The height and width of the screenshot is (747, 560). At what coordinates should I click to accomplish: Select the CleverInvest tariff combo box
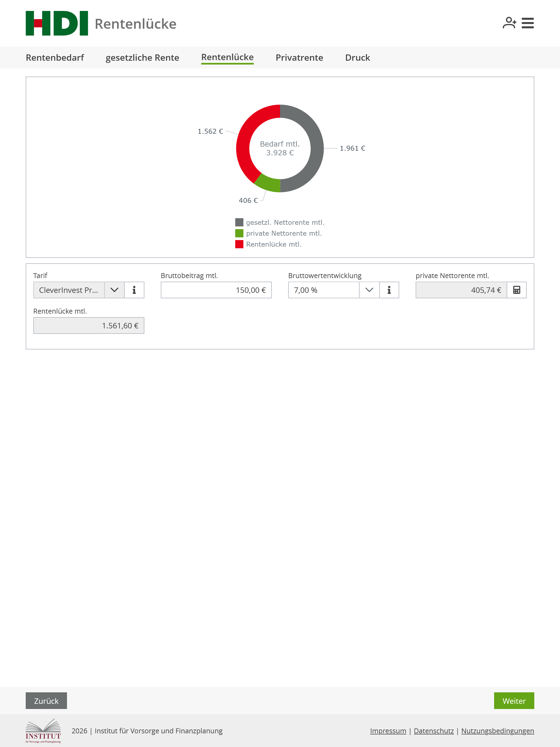69,290
